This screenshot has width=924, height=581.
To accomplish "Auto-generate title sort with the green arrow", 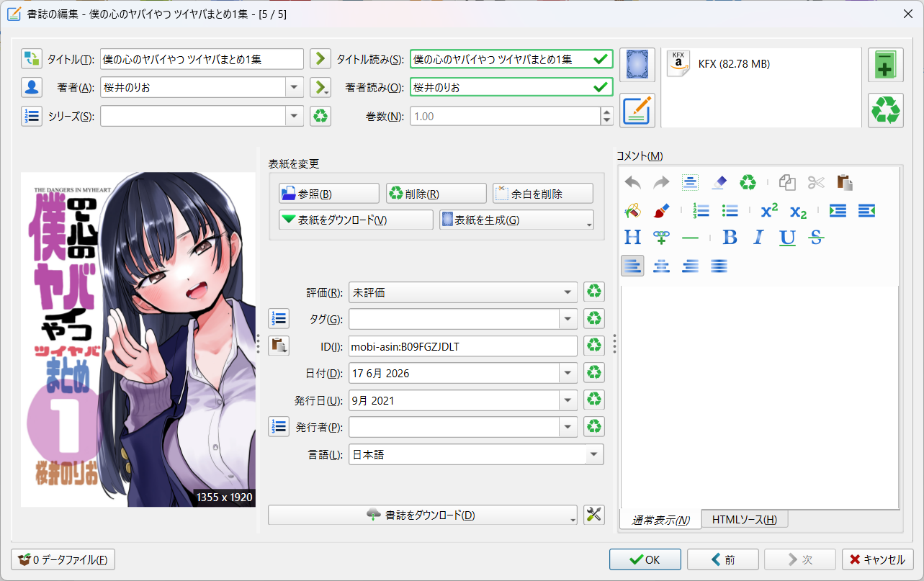I will (x=320, y=59).
